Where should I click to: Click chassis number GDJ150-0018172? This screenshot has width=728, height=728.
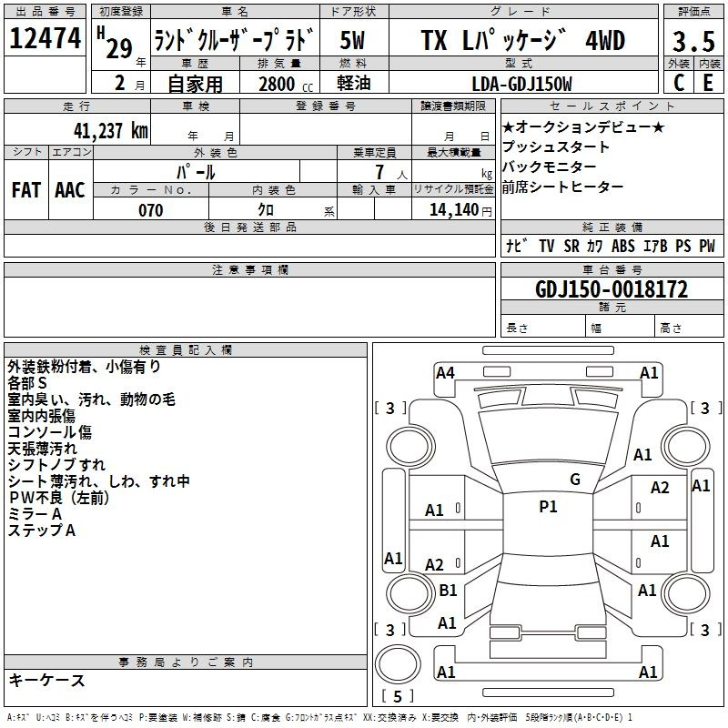click(612, 290)
